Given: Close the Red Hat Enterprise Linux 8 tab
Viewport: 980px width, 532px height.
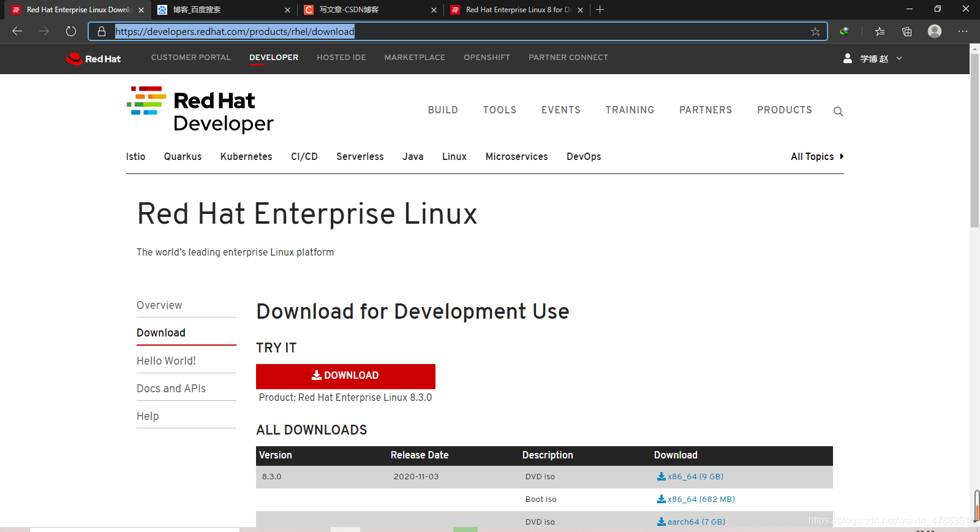Looking at the screenshot, I should pos(580,10).
